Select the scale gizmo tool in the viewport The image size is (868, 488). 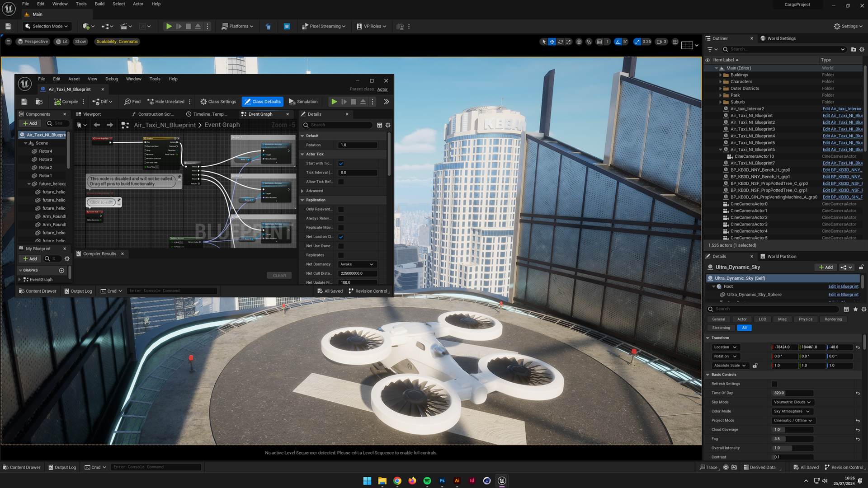569,42
